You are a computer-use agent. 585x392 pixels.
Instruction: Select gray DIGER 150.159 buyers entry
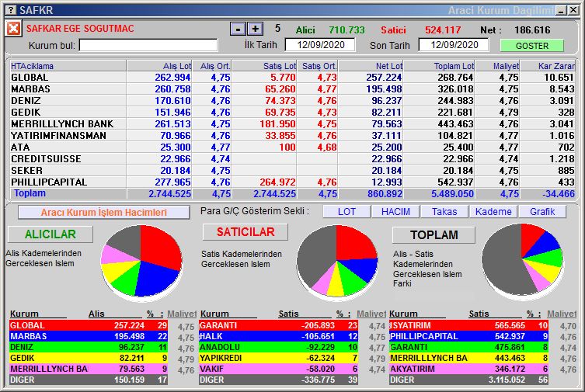pyautogui.click(x=89, y=380)
